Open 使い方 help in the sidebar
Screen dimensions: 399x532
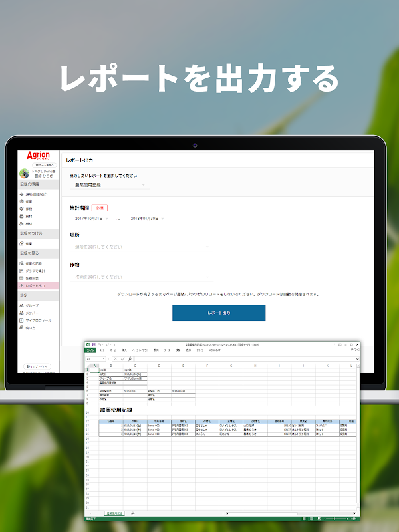pyautogui.click(x=27, y=328)
